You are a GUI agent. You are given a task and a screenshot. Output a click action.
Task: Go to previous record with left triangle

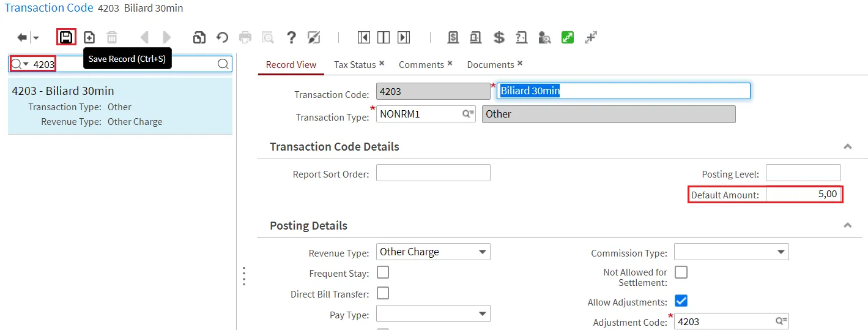coord(144,37)
